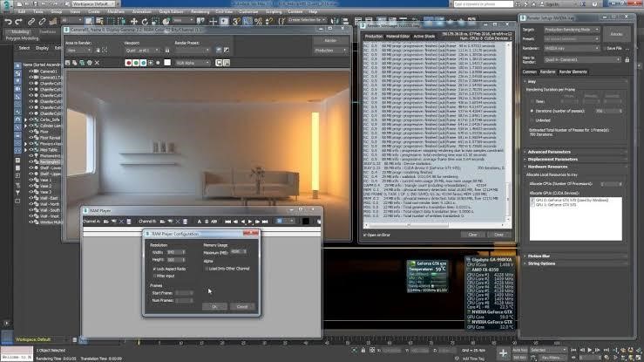
Task: Activate the Select and Move tool
Action: coord(134,21)
